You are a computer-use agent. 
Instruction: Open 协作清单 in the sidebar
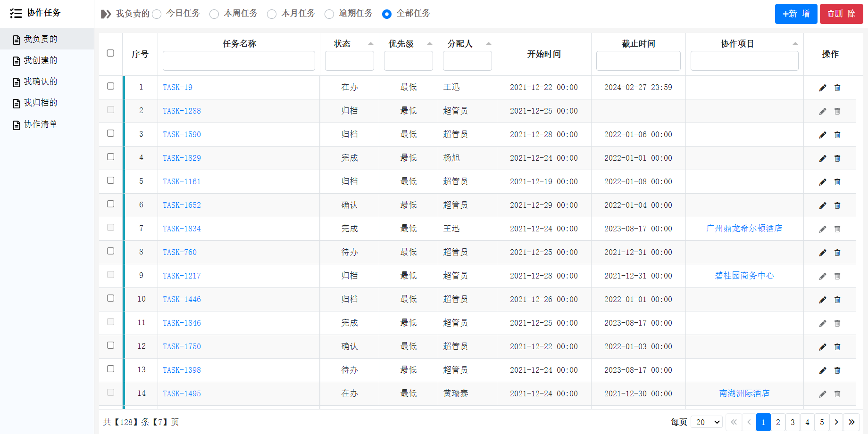47,124
